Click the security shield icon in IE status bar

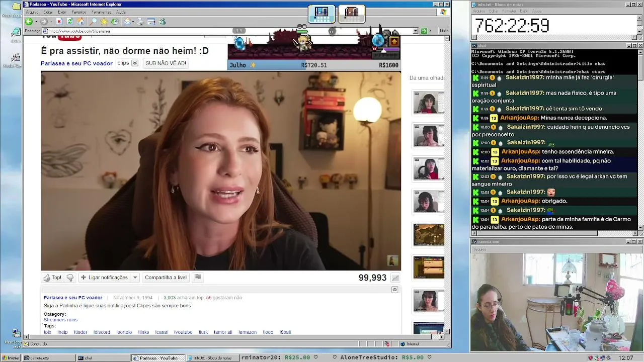(387, 344)
